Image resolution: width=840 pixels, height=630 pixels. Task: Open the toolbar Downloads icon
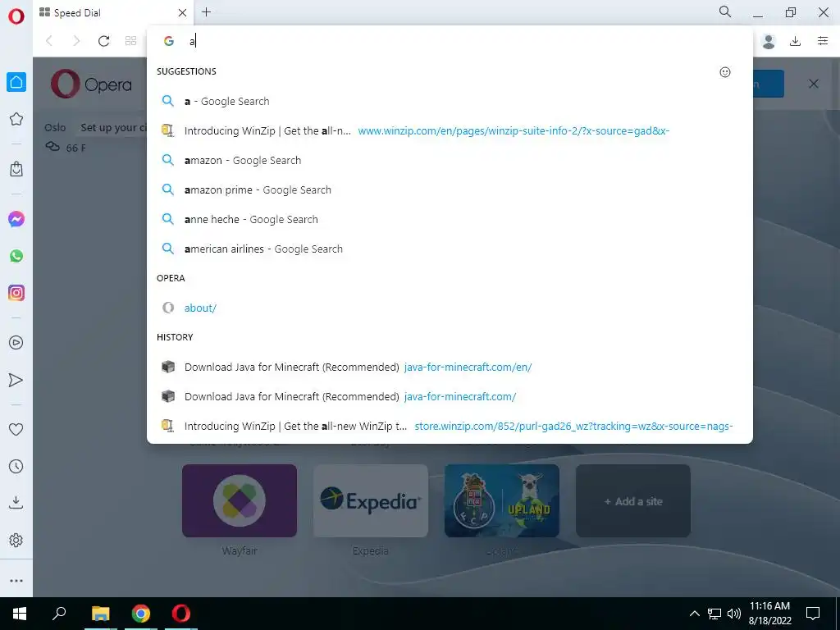(796, 41)
